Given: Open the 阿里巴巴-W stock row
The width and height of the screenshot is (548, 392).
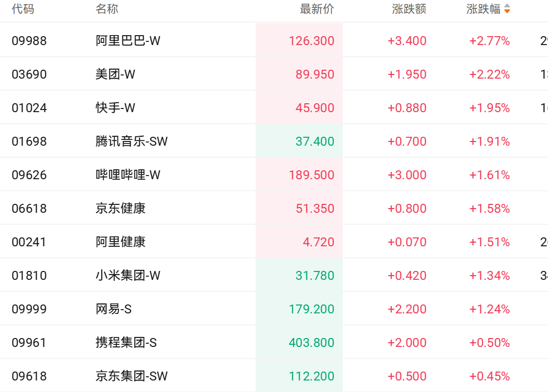Looking at the screenshot, I should [x=128, y=41].
